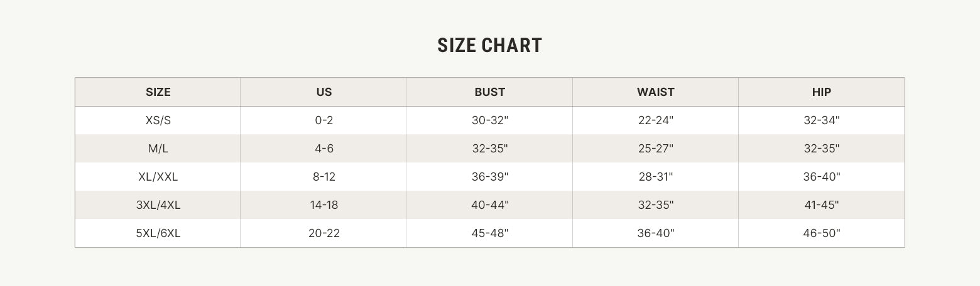The image size is (980, 286).
Task: Select the XL/XXL size cell
Action: pos(158,177)
